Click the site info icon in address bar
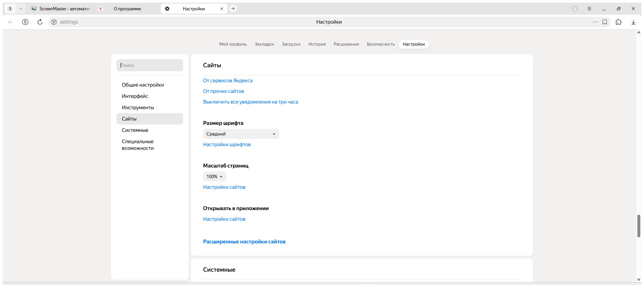Viewport: 644px width, 285px height. click(x=54, y=22)
